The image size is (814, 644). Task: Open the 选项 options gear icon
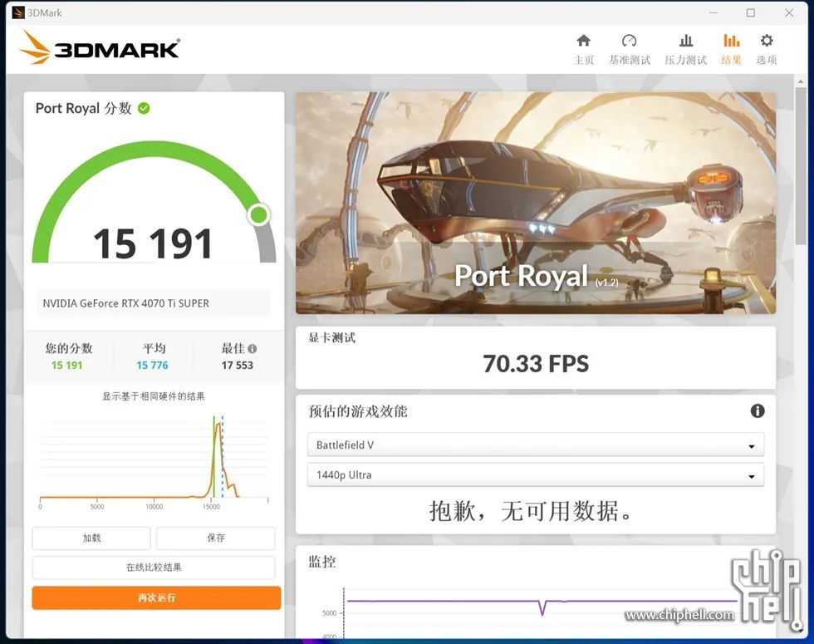(x=766, y=41)
